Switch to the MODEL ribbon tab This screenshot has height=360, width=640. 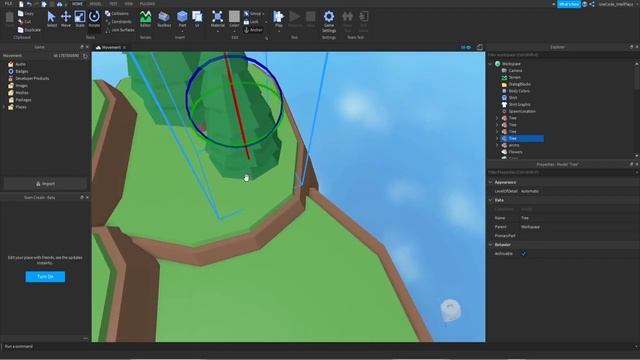(95, 4)
